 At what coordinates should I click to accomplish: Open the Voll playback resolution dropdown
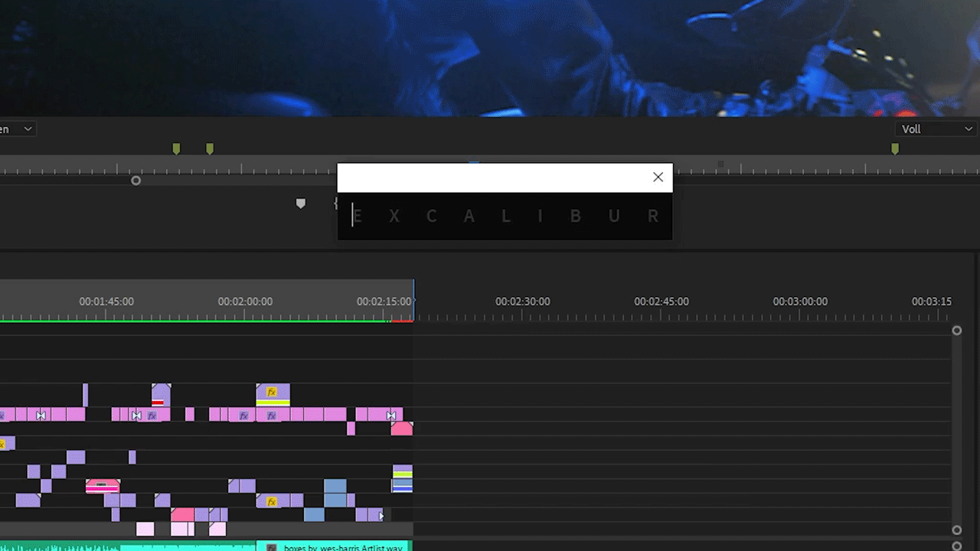click(x=936, y=129)
